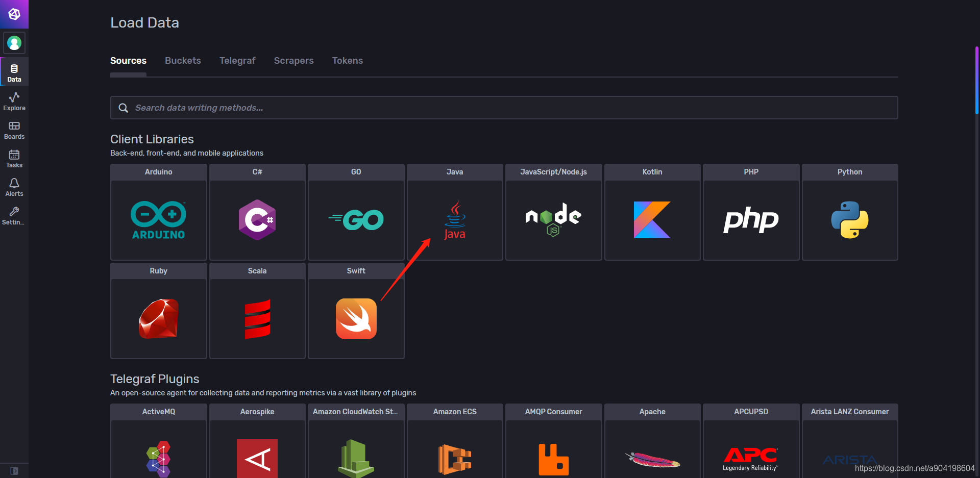Go to Explore in the sidebar
The height and width of the screenshot is (478, 980).
[14, 102]
